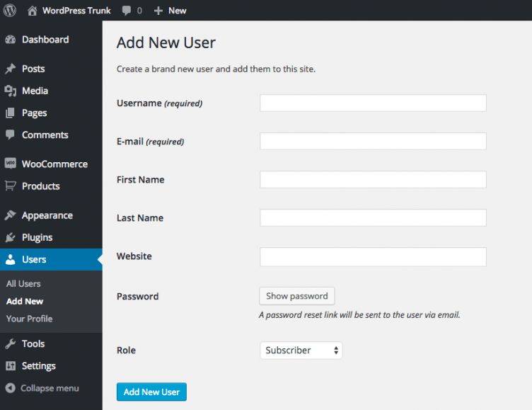Open the Role dropdown set to Subscriber
This screenshot has height=410, width=532.
pos(301,350)
